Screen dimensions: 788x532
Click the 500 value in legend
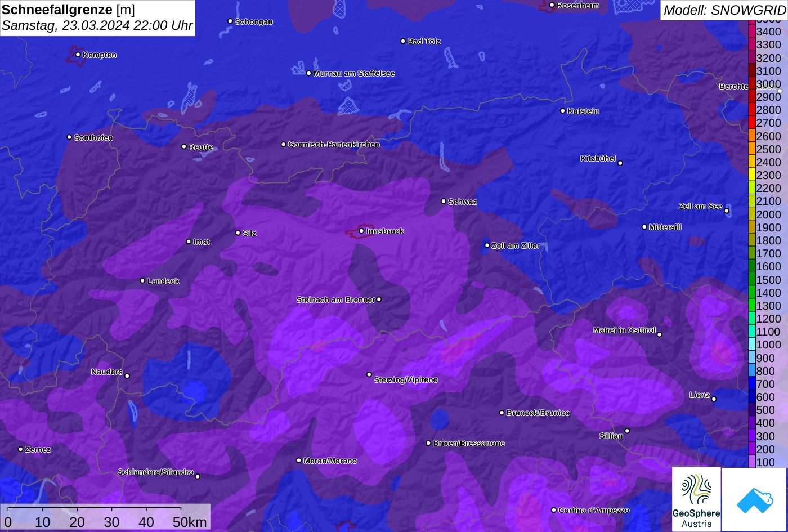point(766,410)
